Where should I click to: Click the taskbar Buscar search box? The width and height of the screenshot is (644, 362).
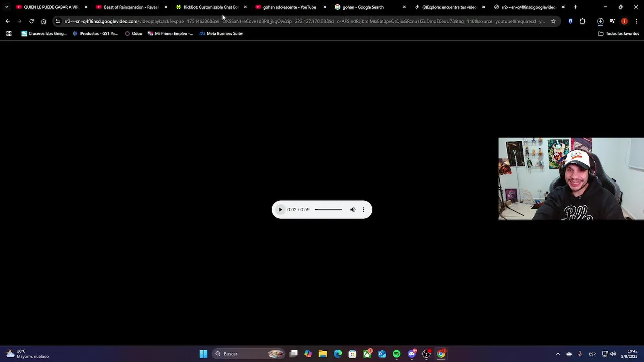(x=249, y=354)
